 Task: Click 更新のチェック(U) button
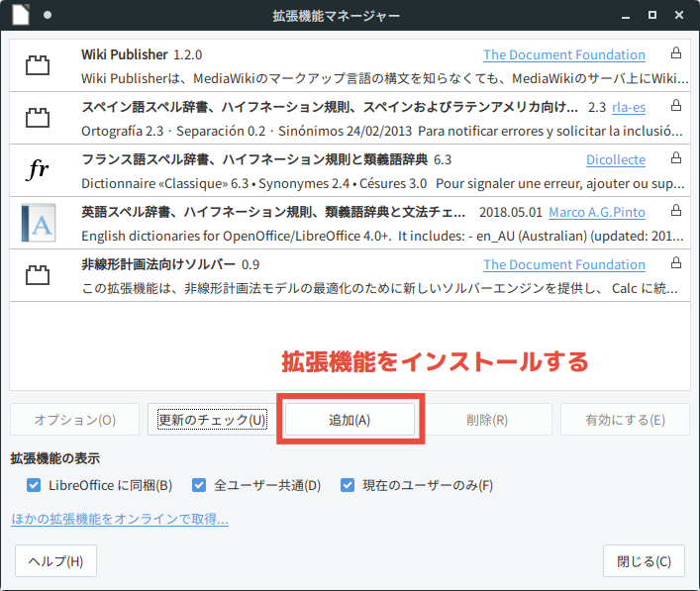point(212,420)
